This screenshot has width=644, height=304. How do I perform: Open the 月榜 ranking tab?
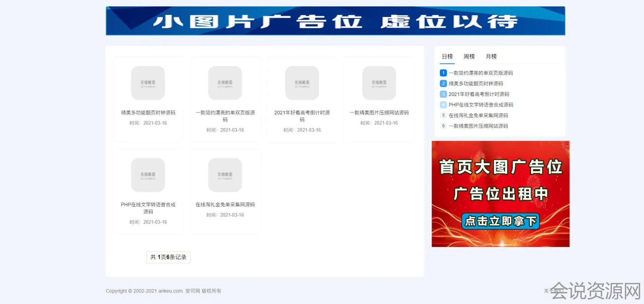click(491, 57)
